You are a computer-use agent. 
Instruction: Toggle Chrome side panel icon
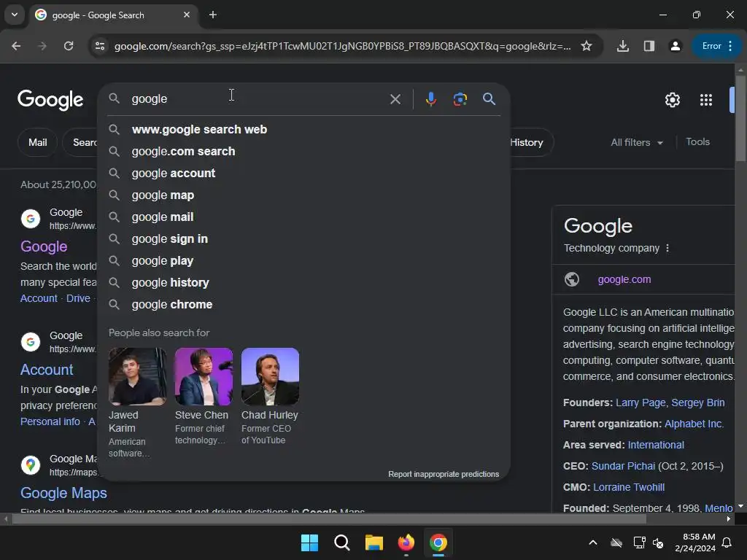point(649,46)
